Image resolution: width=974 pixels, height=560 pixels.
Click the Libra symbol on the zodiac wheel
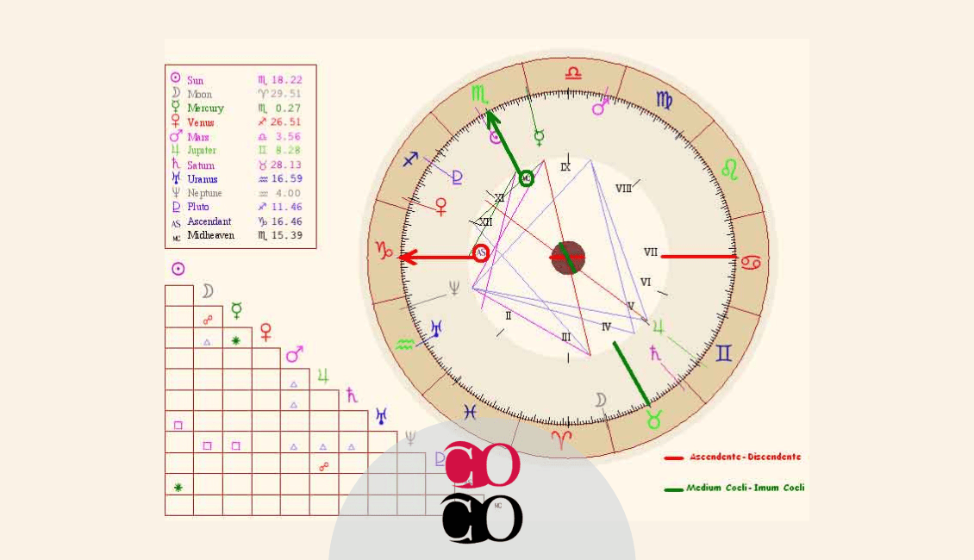coord(572,73)
